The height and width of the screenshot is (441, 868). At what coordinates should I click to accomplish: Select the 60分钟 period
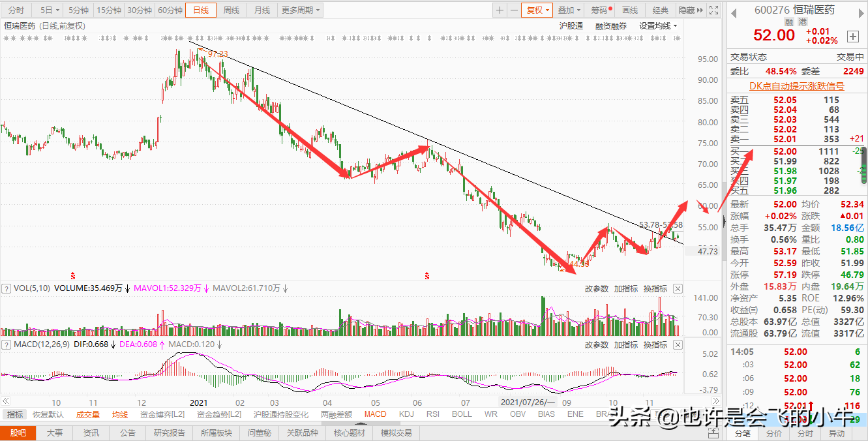coord(170,10)
